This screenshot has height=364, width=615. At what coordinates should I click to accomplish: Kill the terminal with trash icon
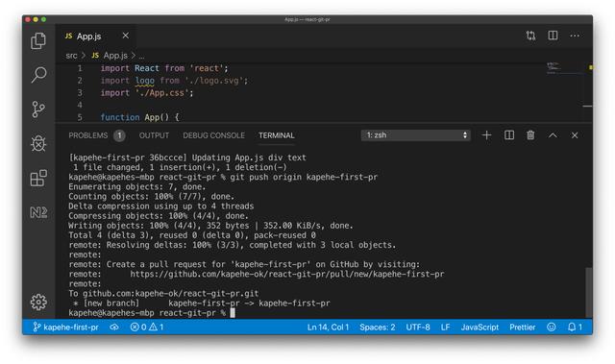530,135
